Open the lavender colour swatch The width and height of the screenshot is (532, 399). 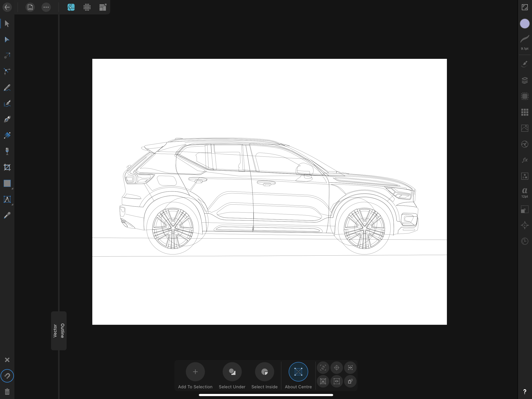pos(525,24)
